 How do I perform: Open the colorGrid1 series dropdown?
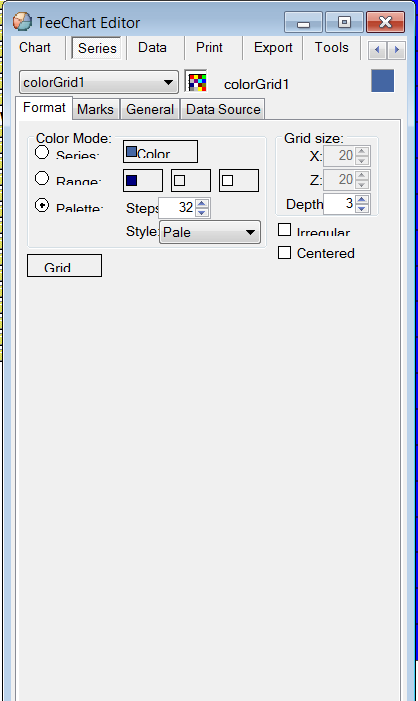[98, 82]
